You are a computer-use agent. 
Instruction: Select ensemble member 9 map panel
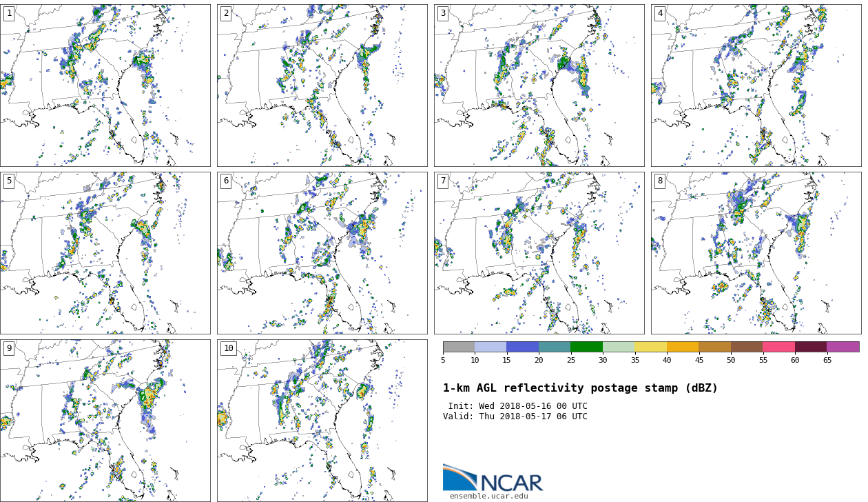click(x=105, y=421)
